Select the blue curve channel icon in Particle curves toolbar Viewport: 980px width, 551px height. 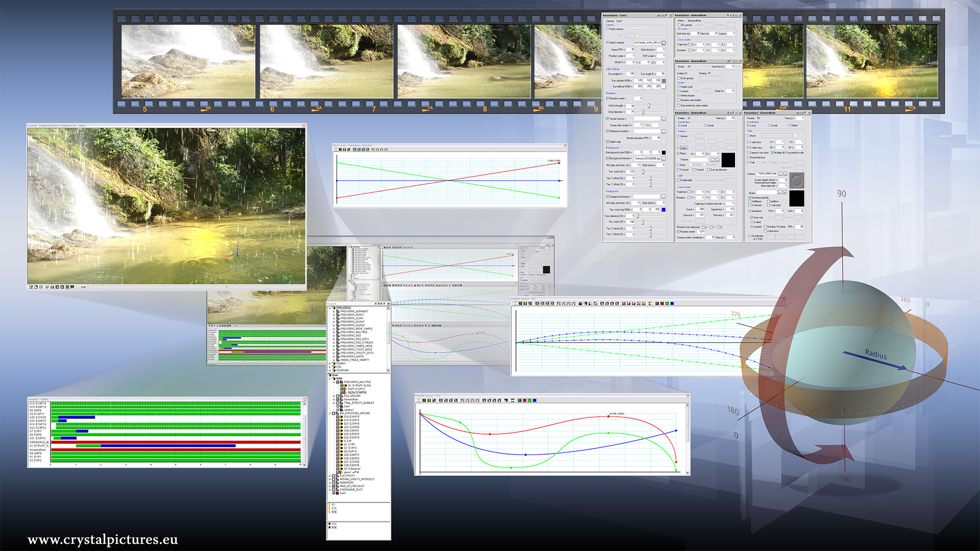[x=534, y=401]
